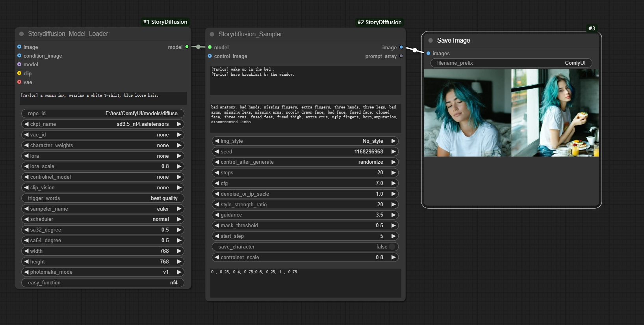Edit the scene prompts text box
The height and width of the screenshot is (325, 644).
pyautogui.click(x=306, y=80)
